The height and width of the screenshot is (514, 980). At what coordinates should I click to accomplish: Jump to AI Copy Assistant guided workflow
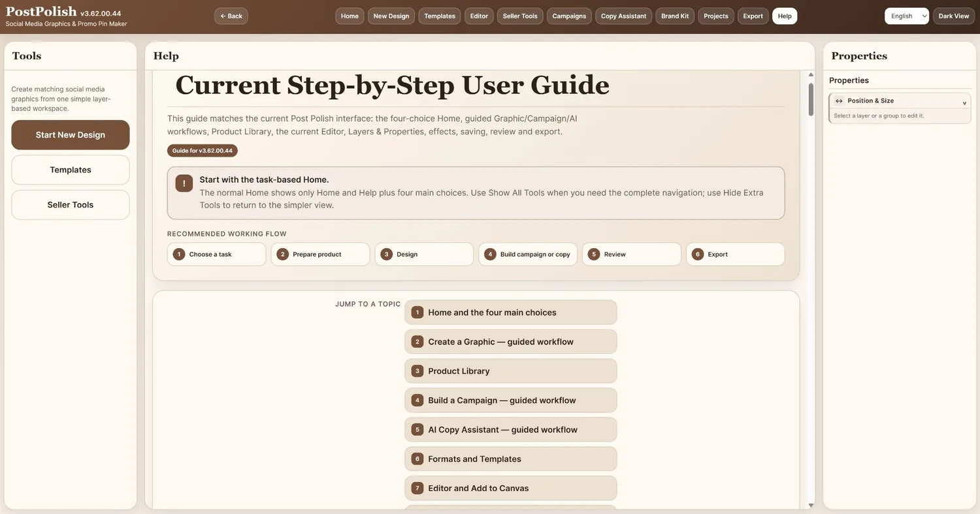(x=511, y=430)
